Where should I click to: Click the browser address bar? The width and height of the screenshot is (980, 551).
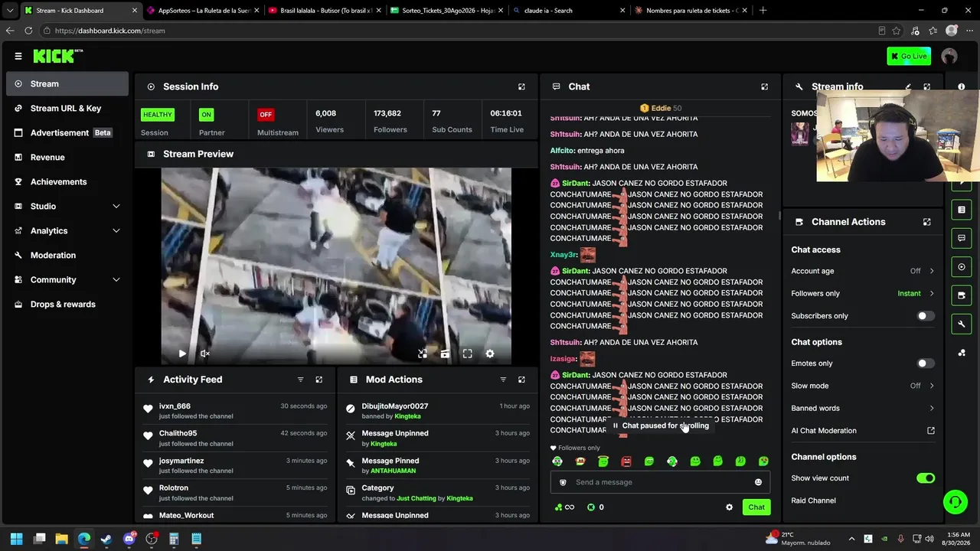tap(459, 31)
